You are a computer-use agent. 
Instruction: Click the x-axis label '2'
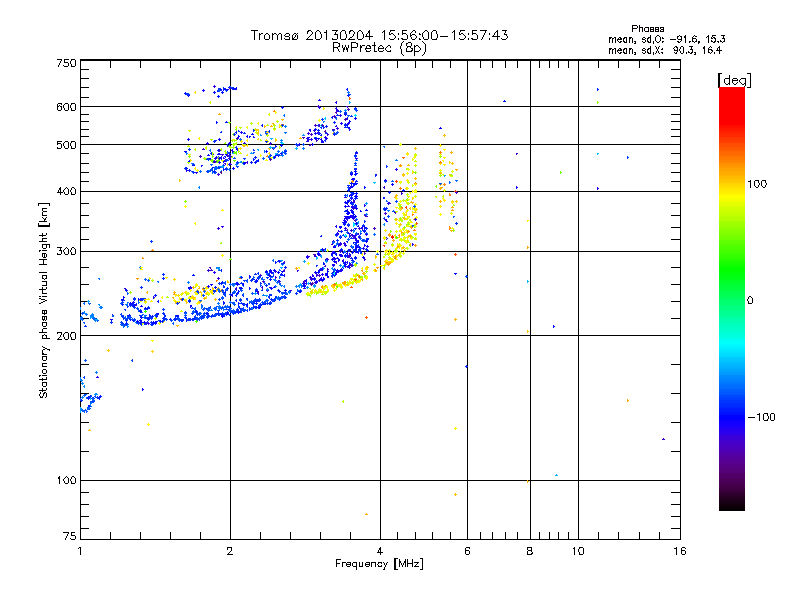230,551
